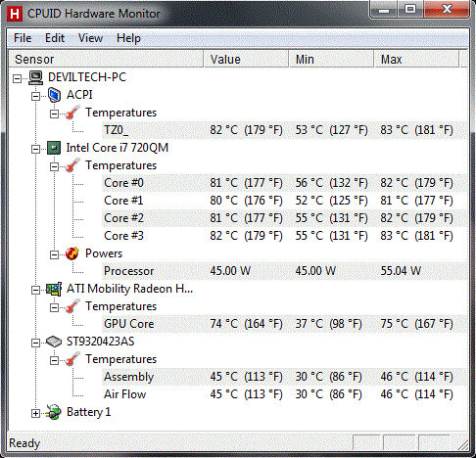Click the 55.04 W max processor value
Screen dimensions: 476x458
pyautogui.click(x=401, y=271)
